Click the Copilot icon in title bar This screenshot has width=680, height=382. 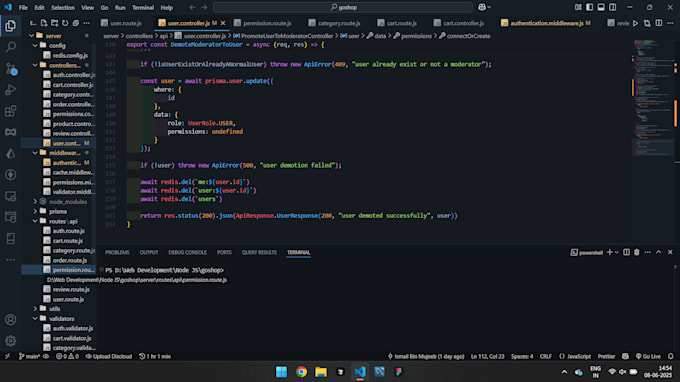(x=482, y=7)
